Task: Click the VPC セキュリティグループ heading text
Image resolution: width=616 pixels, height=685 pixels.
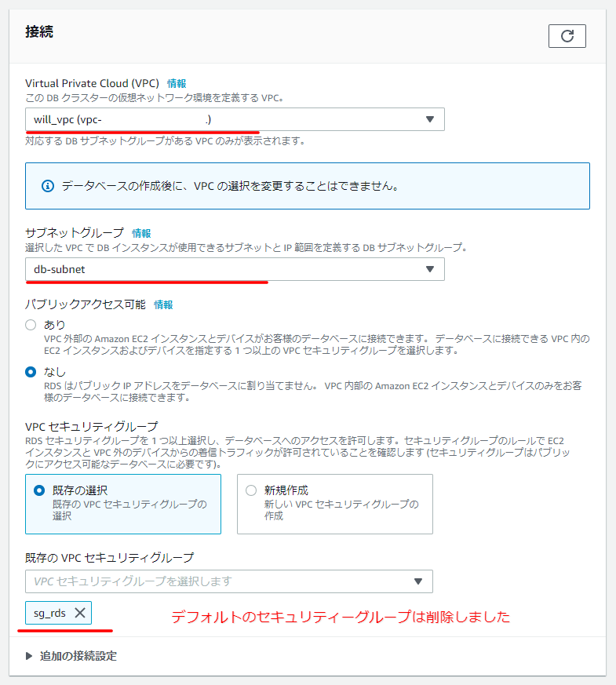Action: (91, 426)
